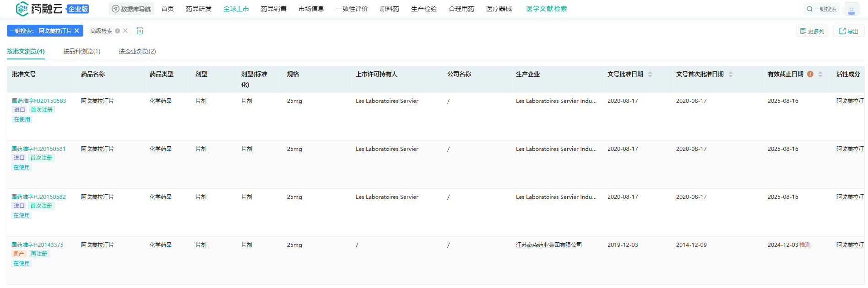Click the 2024-12-03 推测 expiry date cell
Viewport: 868px width, 288px height.
789,245
